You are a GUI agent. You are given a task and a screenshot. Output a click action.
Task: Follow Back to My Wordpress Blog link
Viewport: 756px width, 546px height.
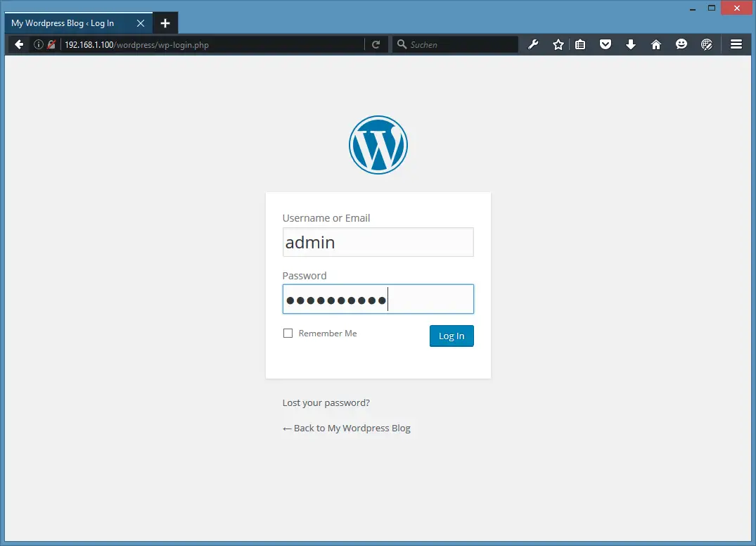tap(346, 428)
